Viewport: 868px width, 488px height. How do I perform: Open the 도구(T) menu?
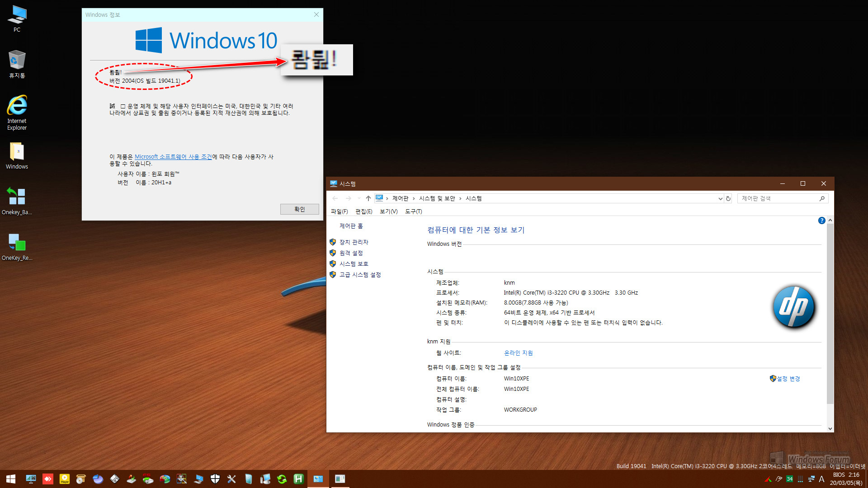413,211
